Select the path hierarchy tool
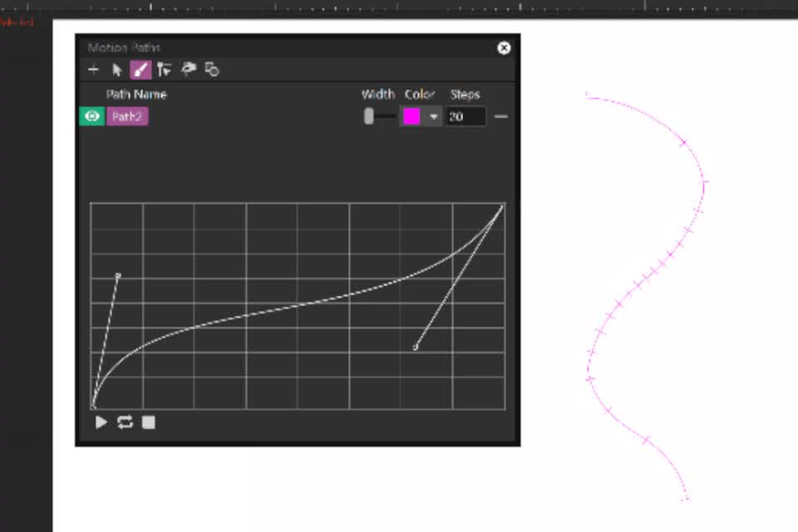 (x=164, y=70)
